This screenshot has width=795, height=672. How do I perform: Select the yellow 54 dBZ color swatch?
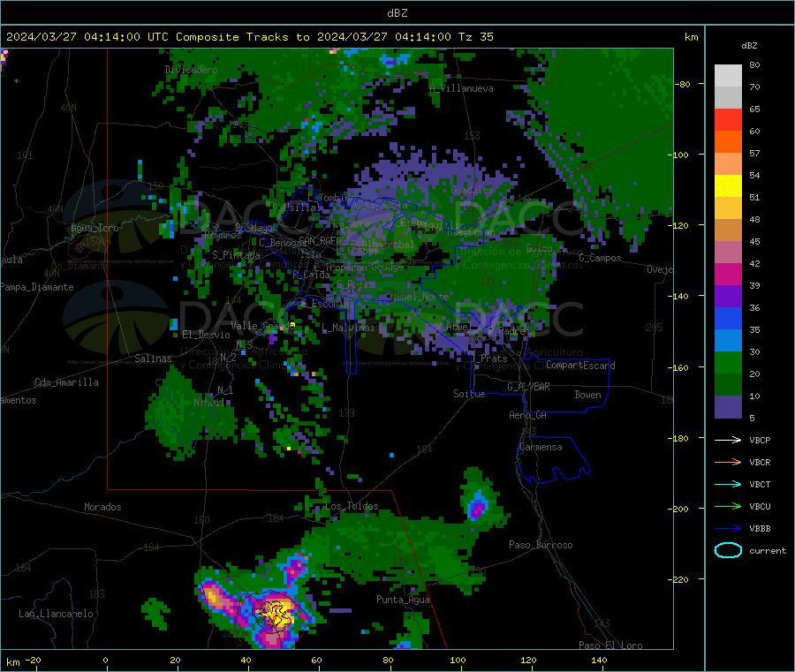click(728, 186)
